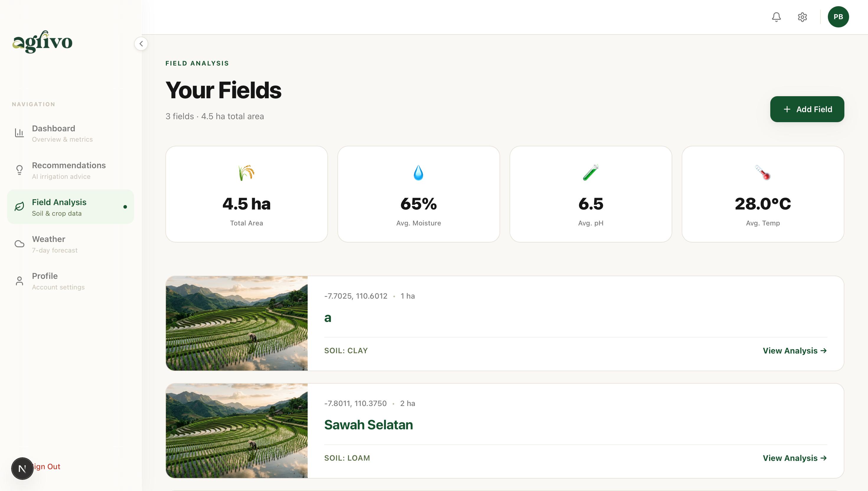Click the Add Field button
The image size is (868, 491).
(807, 109)
